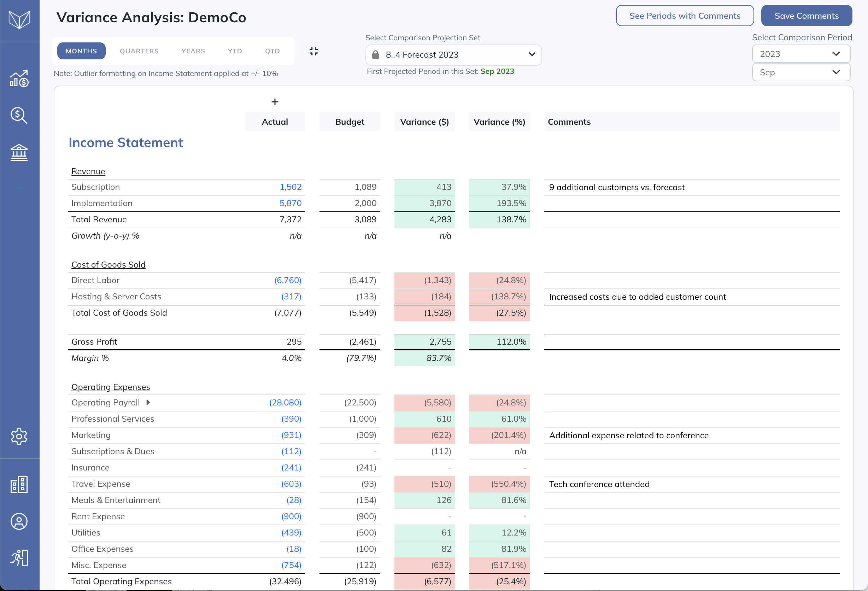Open the user profile sidebar icon

(19, 521)
